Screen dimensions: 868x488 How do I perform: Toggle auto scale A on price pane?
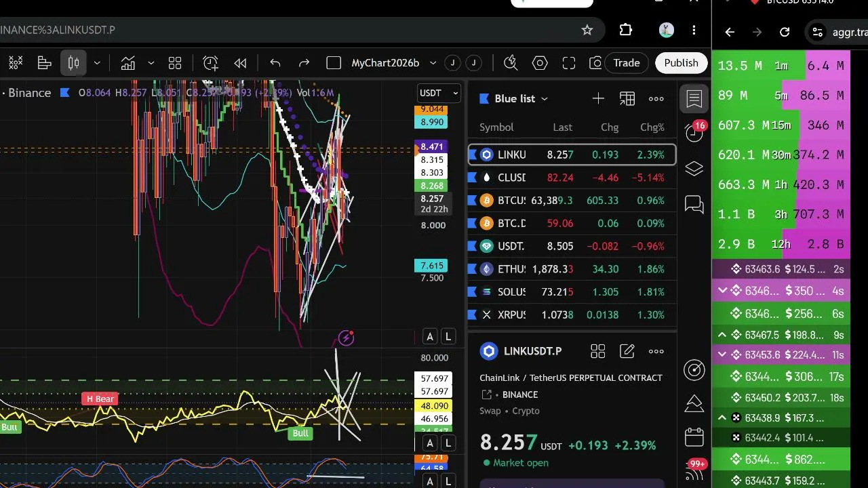pos(430,336)
